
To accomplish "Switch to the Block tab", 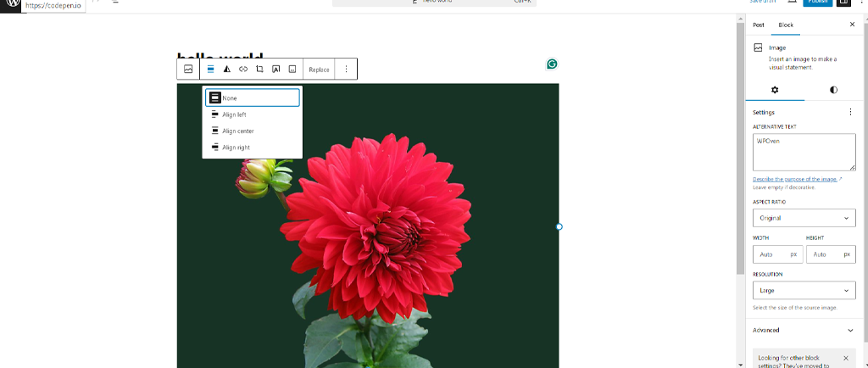I will point(786,25).
